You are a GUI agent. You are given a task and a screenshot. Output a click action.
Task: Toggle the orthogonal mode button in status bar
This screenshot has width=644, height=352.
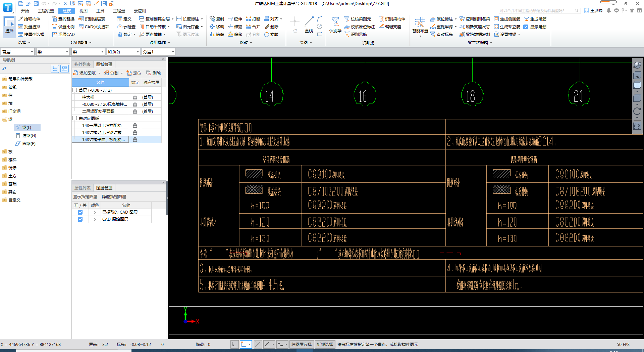click(234, 344)
